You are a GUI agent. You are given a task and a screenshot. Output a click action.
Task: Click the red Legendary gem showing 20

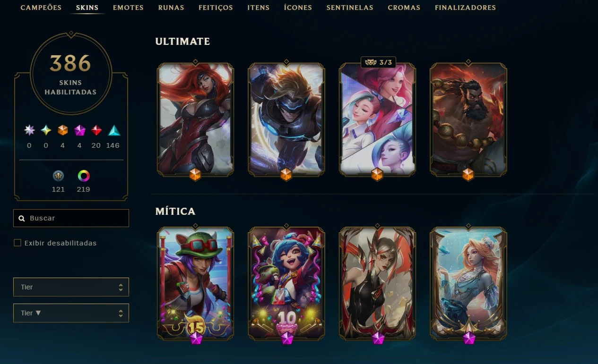pos(96,130)
